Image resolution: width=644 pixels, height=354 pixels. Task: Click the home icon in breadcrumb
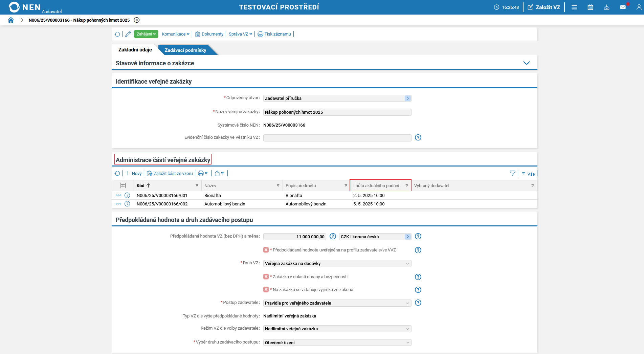(11, 20)
